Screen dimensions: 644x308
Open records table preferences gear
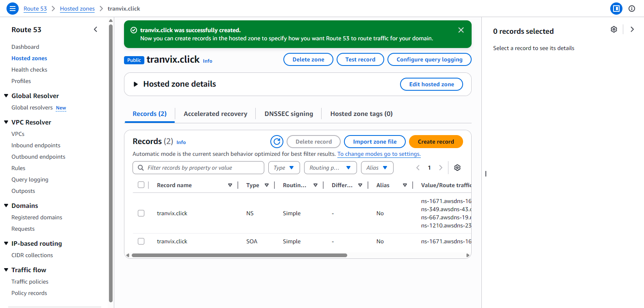click(x=457, y=168)
